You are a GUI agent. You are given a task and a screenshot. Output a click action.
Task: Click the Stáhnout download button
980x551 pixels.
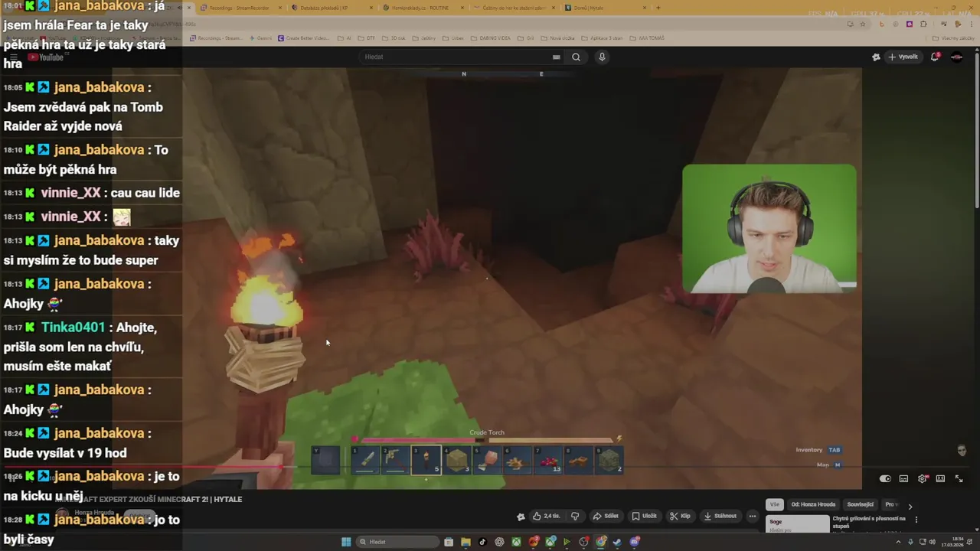(720, 516)
